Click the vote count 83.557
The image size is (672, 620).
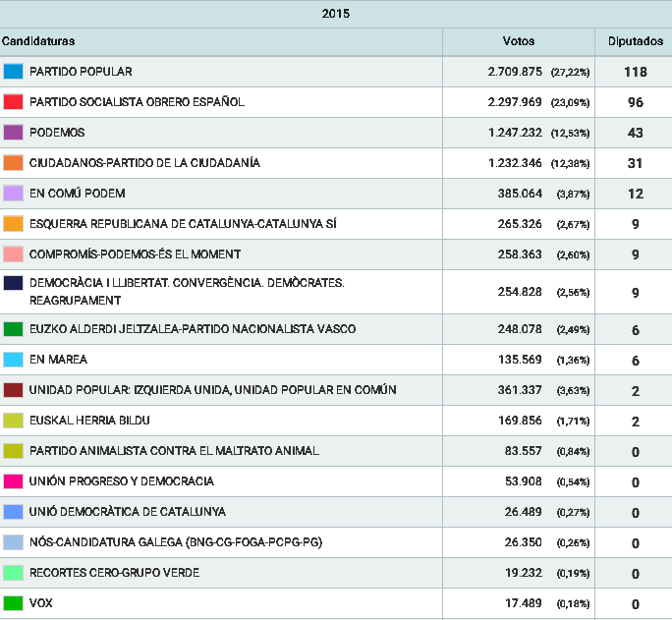tap(524, 451)
